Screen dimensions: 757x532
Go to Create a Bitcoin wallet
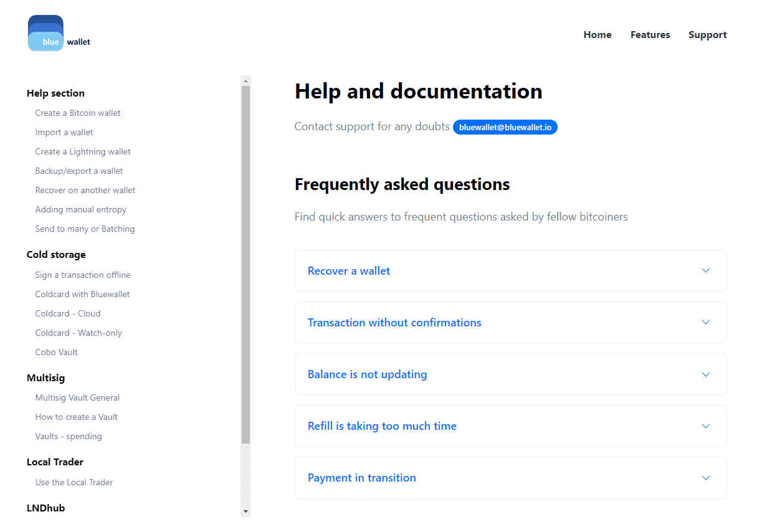pos(78,113)
